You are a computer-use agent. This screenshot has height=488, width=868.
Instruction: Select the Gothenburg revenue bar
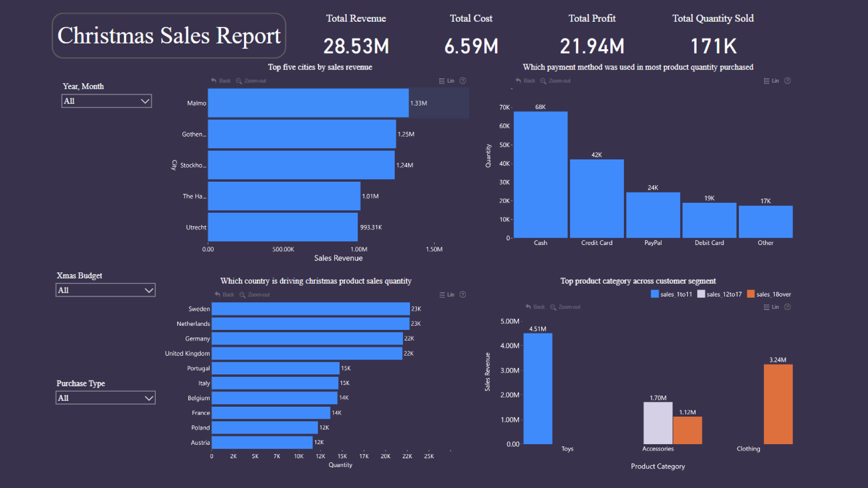coord(302,134)
